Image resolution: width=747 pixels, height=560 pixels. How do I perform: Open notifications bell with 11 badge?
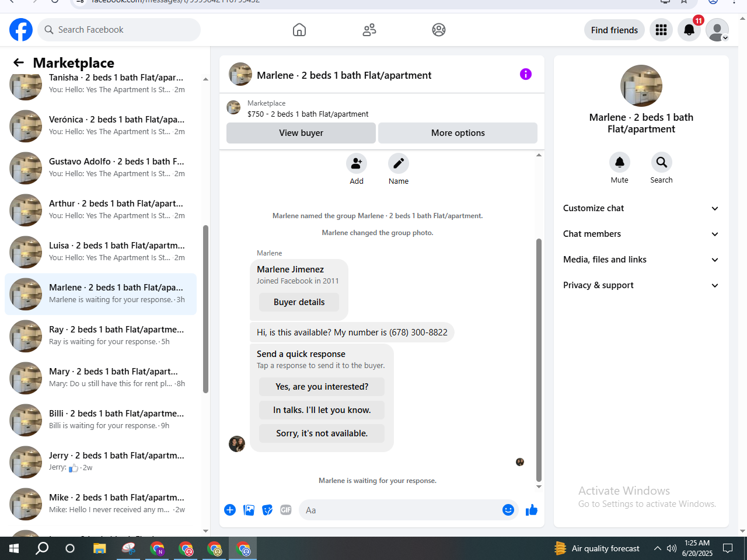point(689,30)
